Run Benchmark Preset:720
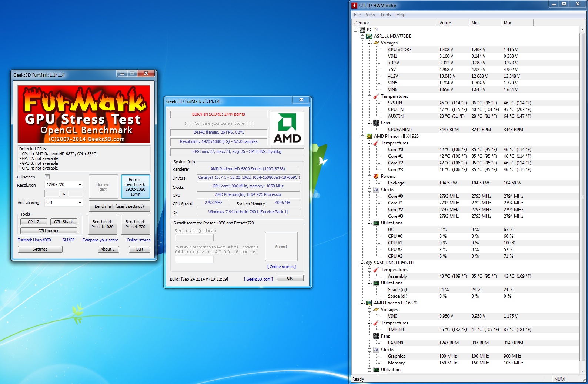The width and height of the screenshot is (588, 384). [x=136, y=224]
